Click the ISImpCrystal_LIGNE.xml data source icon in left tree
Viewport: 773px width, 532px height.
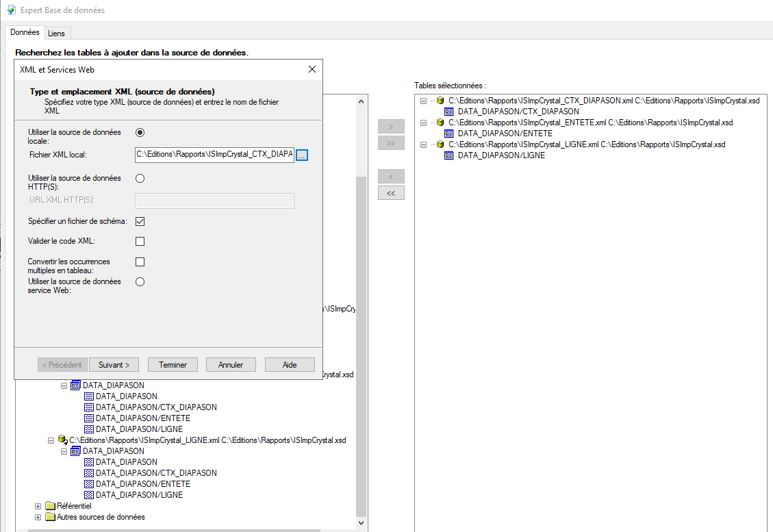click(x=62, y=440)
